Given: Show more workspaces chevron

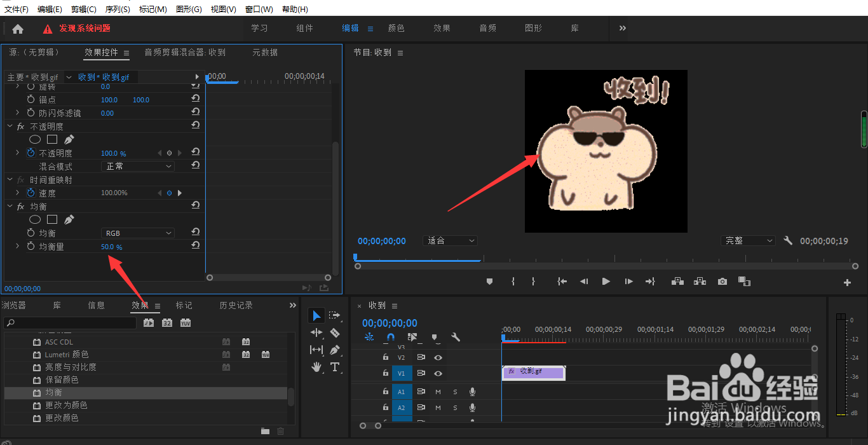Looking at the screenshot, I should 623,28.
